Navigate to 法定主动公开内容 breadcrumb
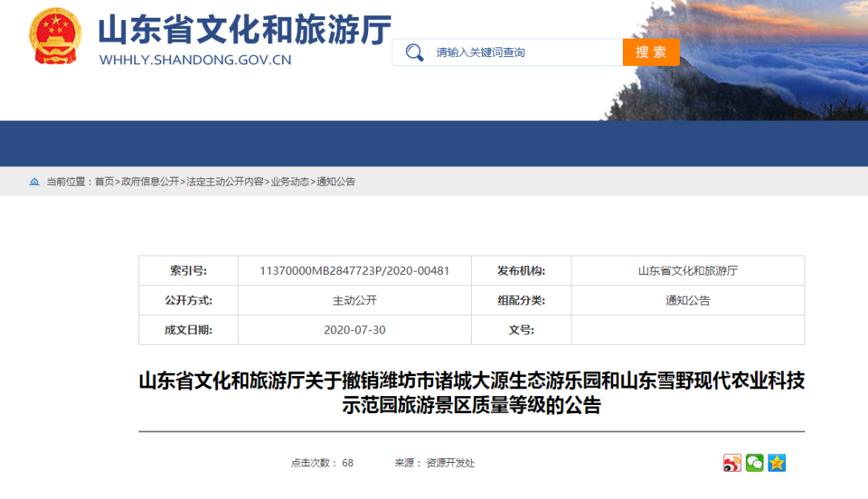 coord(225,182)
